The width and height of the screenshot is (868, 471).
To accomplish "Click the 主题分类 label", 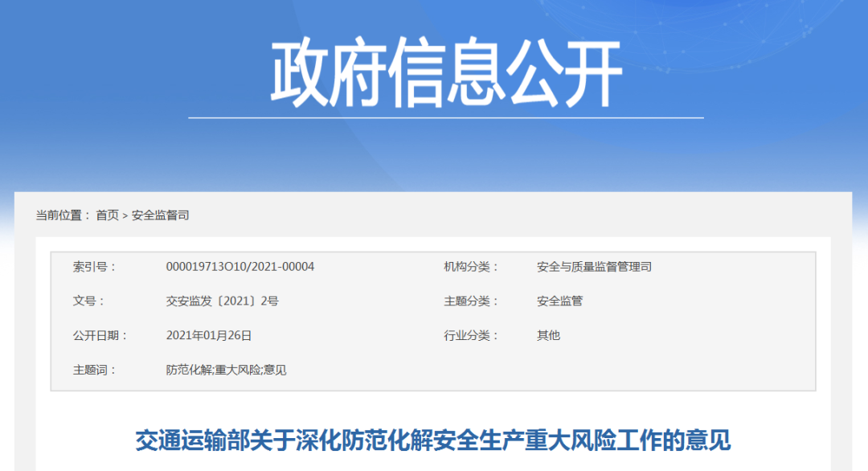I will pyautogui.click(x=470, y=301).
